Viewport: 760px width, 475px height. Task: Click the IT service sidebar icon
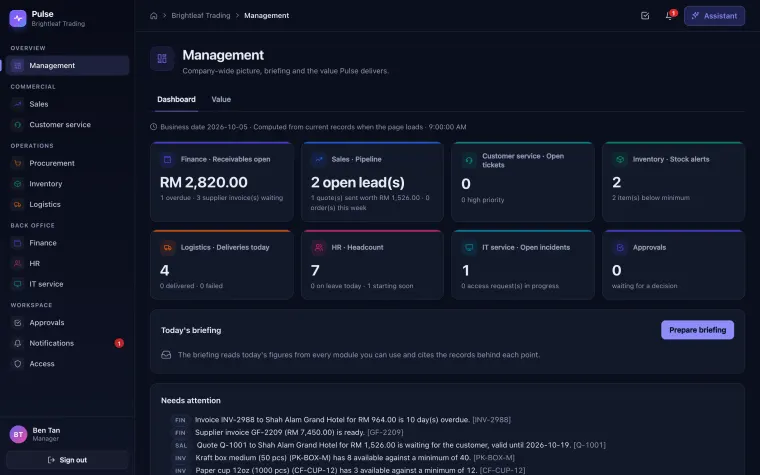pyautogui.click(x=17, y=284)
